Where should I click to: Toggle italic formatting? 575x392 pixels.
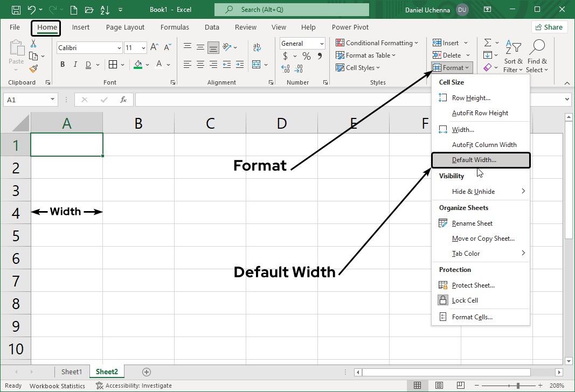[75, 64]
